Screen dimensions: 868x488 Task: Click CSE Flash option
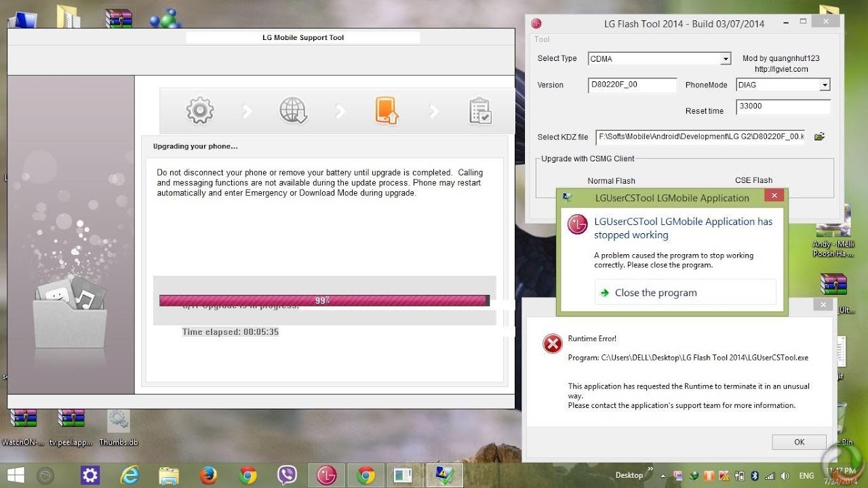pyautogui.click(x=753, y=180)
